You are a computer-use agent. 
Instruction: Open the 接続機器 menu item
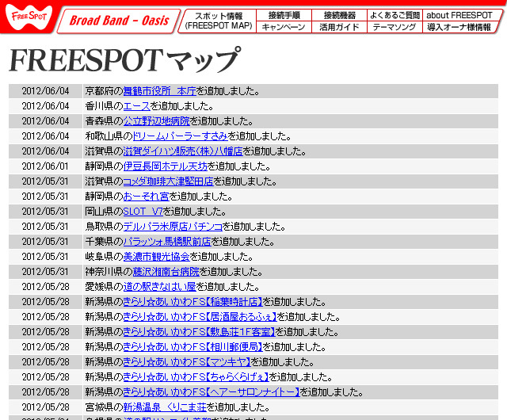pyautogui.click(x=339, y=15)
